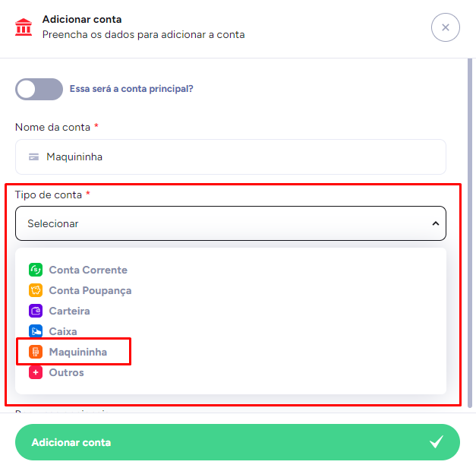Image resolution: width=476 pixels, height=468 pixels.
Task: Click the green Conta Corrente icon
Action: pos(35,270)
